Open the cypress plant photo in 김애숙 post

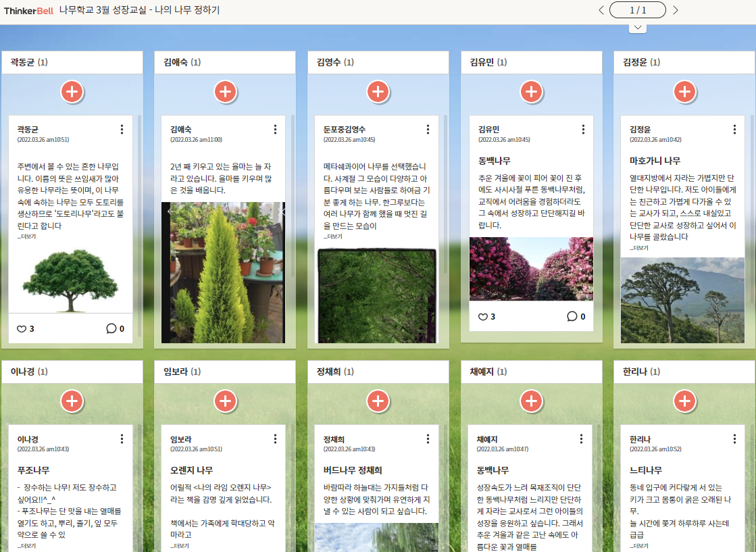click(x=223, y=272)
